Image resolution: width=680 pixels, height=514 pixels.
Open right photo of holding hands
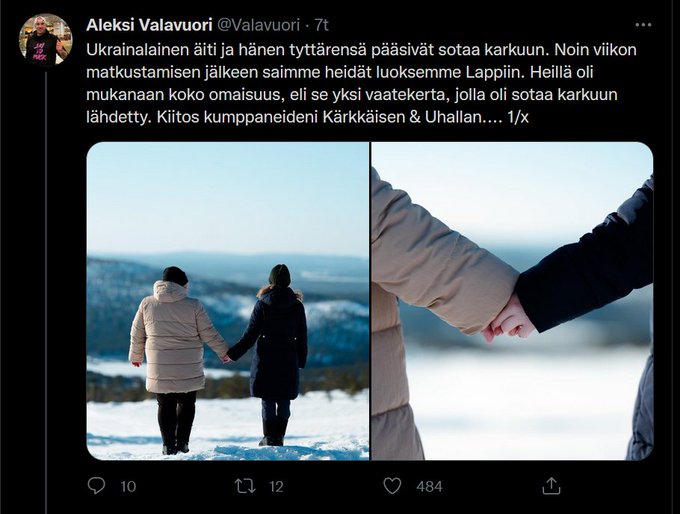tap(513, 301)
